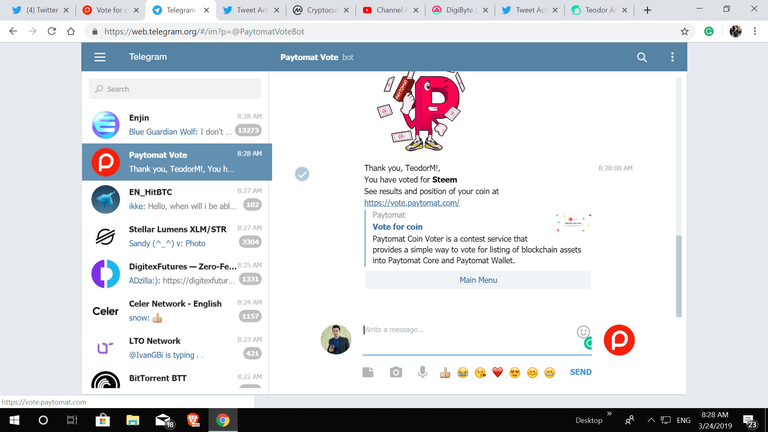This screenshot has width=768, height=432.
Task: Click the Main Menu bot button
Action: pyautogui.click(x=478, y=280)
